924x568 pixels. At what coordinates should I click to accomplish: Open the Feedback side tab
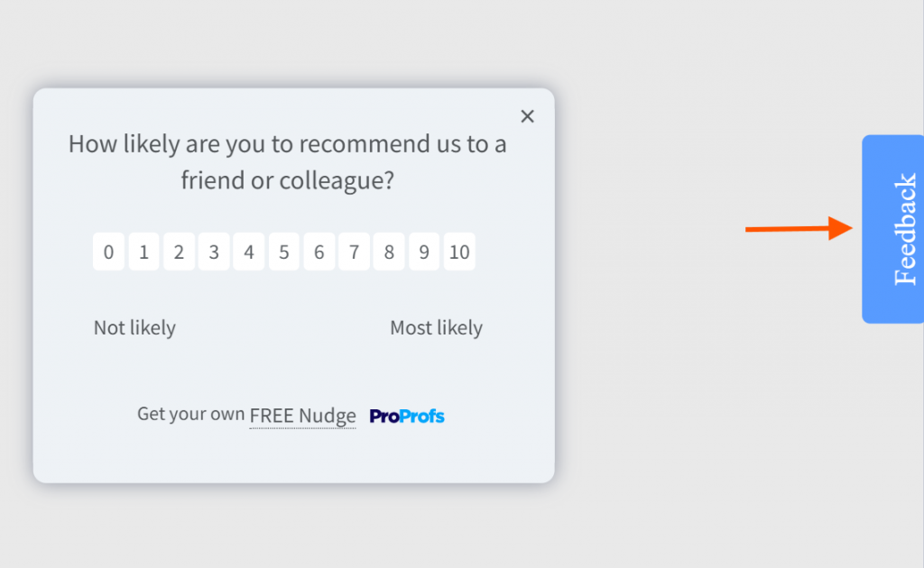(897, 229)
